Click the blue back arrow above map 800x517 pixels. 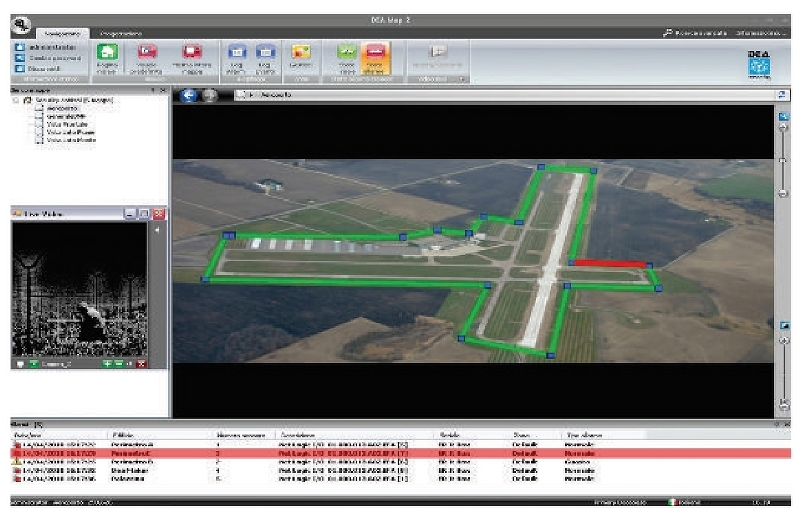189,95
